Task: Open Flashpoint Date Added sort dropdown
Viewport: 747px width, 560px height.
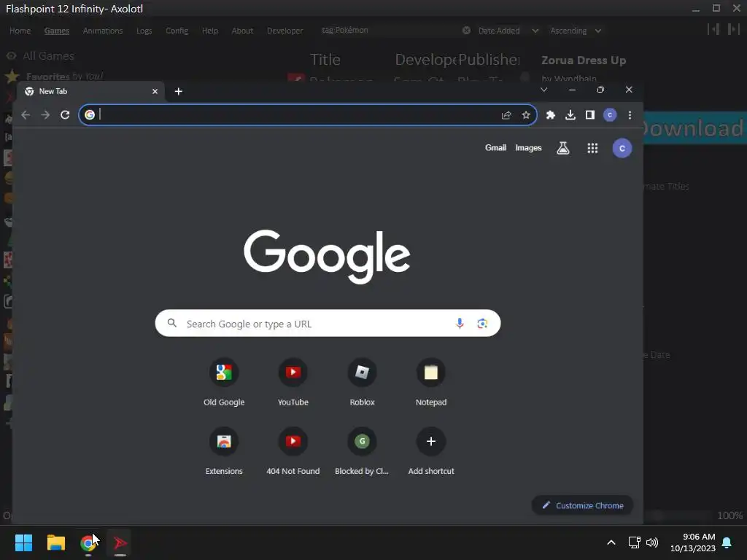Action: pos(508,31)
